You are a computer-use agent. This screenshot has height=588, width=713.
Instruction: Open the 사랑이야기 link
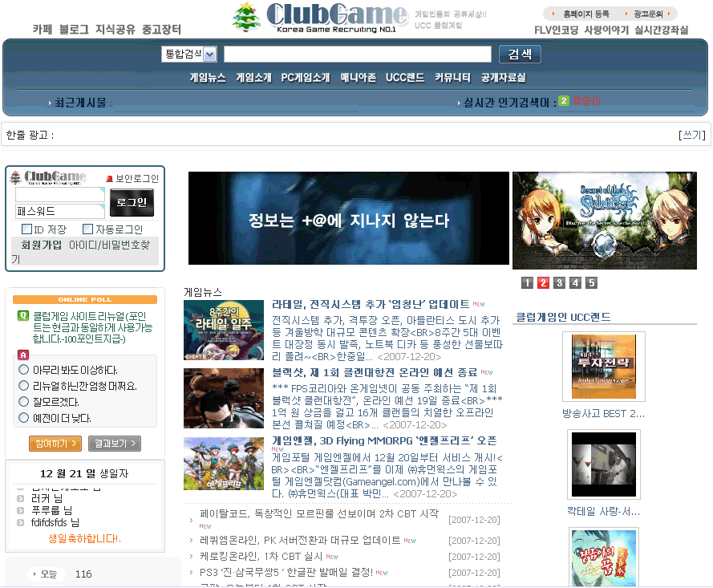pos(606,30)
